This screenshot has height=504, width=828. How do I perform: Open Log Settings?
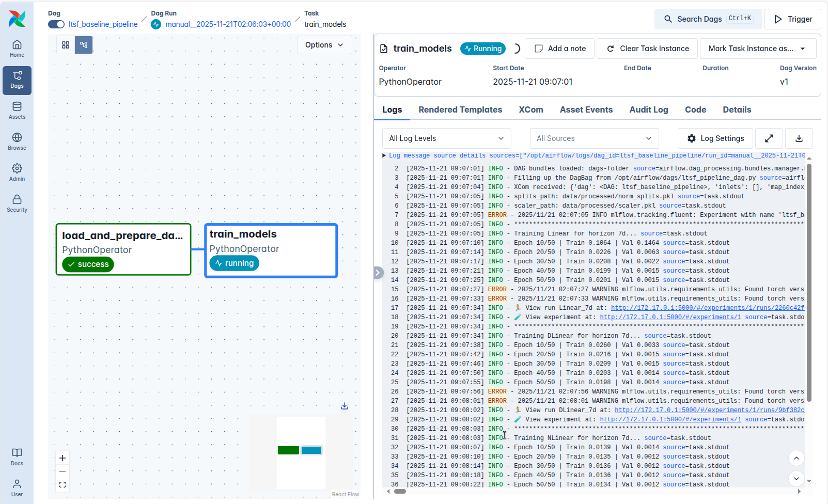coord(715,138)
